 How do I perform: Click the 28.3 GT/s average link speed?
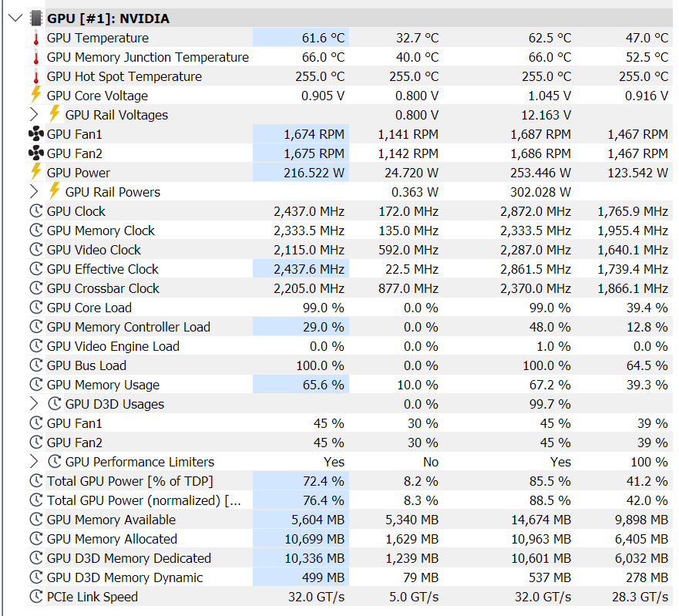(640, 597)
